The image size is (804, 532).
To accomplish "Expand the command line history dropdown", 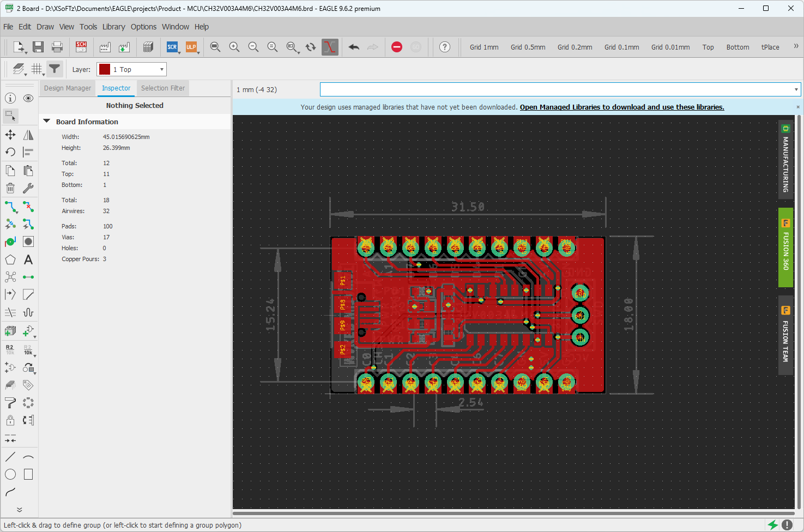I will (795, 89).
